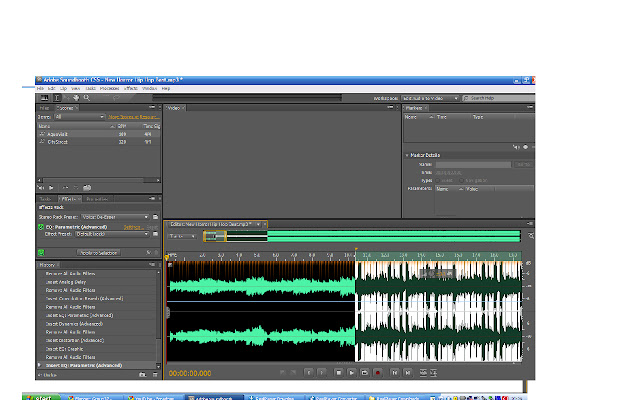Click the save preset icon beside Stereo Rack Preset

(x=157, y=216)
